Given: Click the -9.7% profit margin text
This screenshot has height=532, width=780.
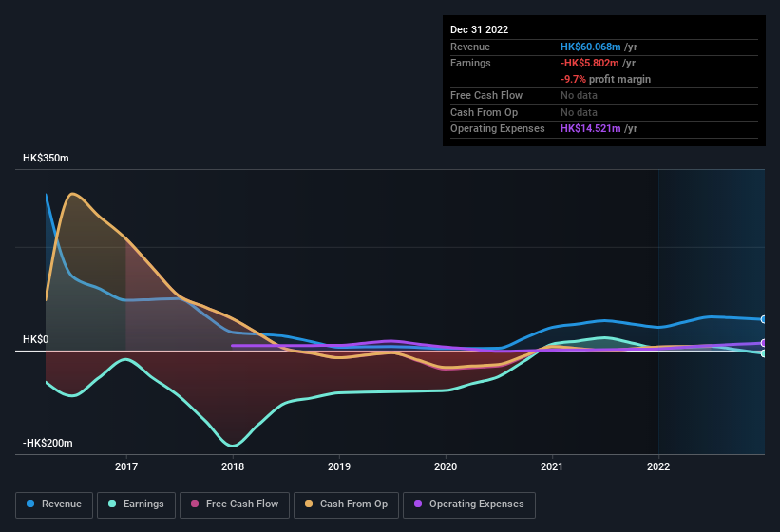Looking at the screenshot, I should coord(605,79).
